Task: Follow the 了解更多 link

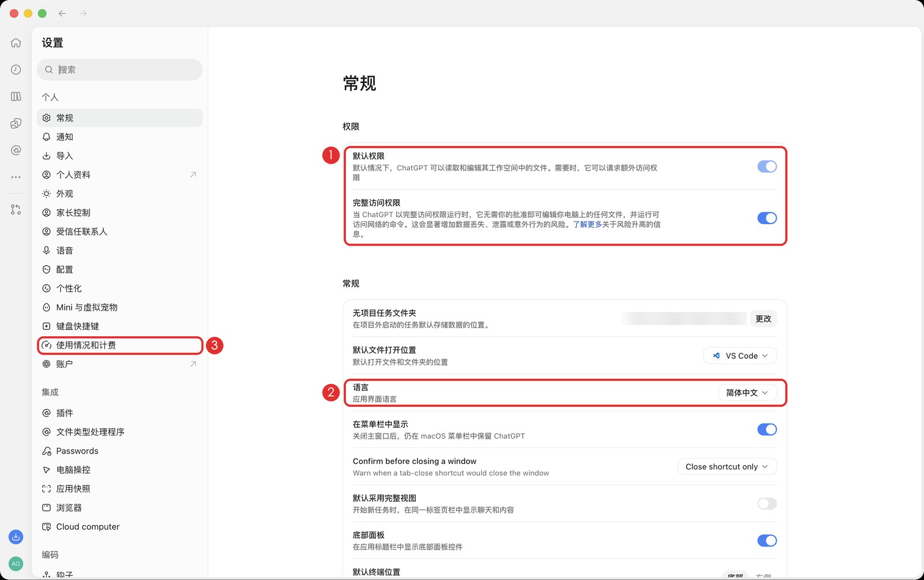Action: pyautogui.click(x=587, y=224)
